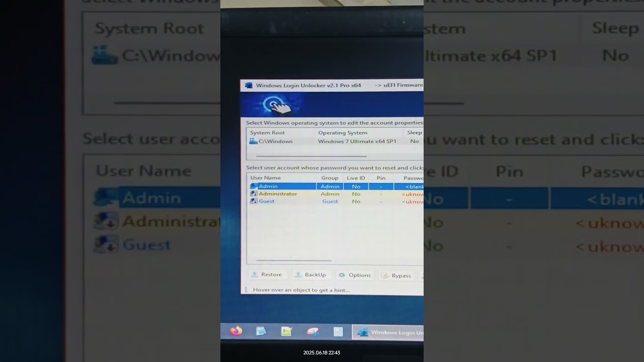
Task: Open the snipping scissors taskbar icon
Action: tap(312, 331)
